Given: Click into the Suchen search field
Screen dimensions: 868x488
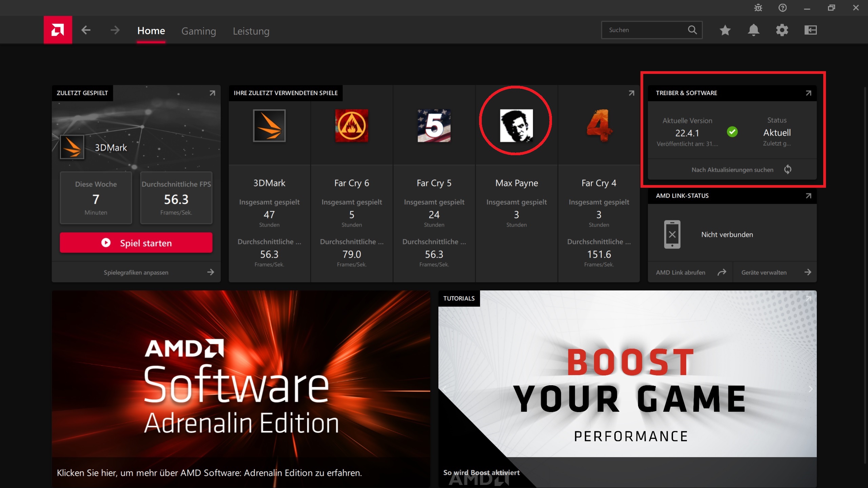Looking at the screenshot, I should (646, 30).
